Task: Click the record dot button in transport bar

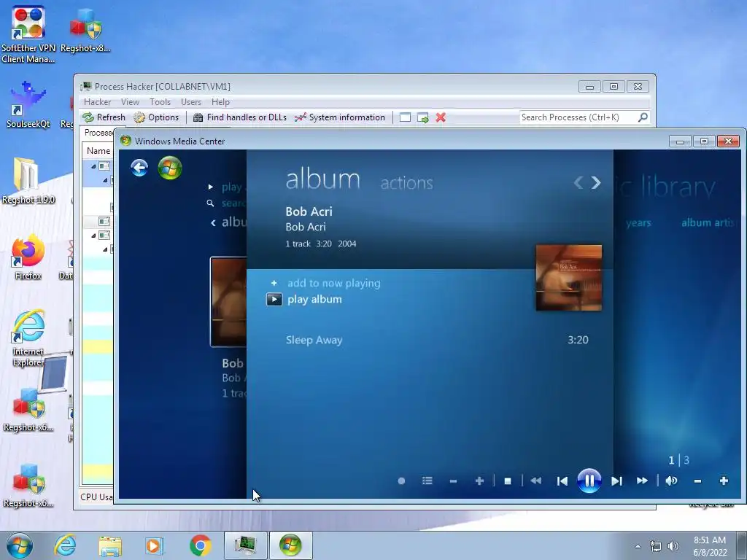Action: point(401,481)
